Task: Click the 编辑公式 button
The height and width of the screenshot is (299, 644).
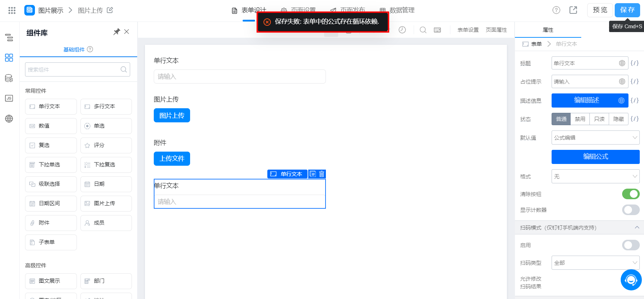Action: click(595, 157)
